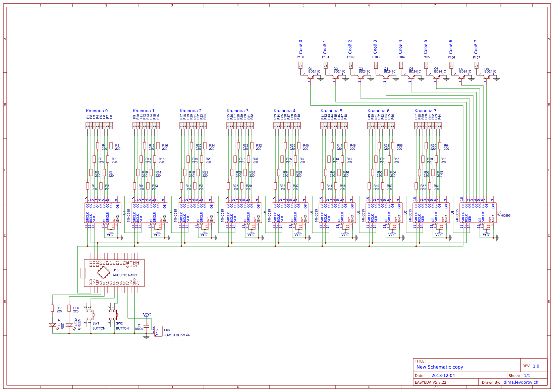Screen dimensions: 554x392
Task: Click the U9 74HC595 shift register
Action: (x=478, y=213)
